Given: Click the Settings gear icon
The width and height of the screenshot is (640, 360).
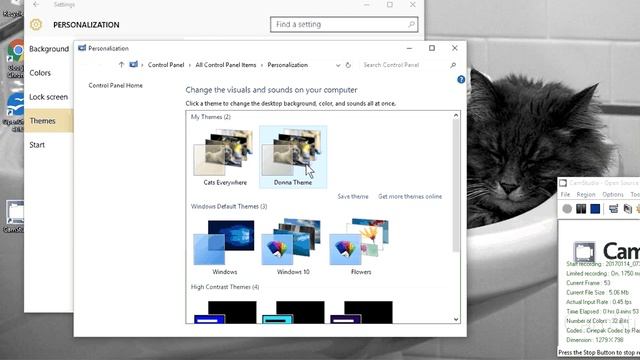Looking at the screenshot, I should [36, 24].
